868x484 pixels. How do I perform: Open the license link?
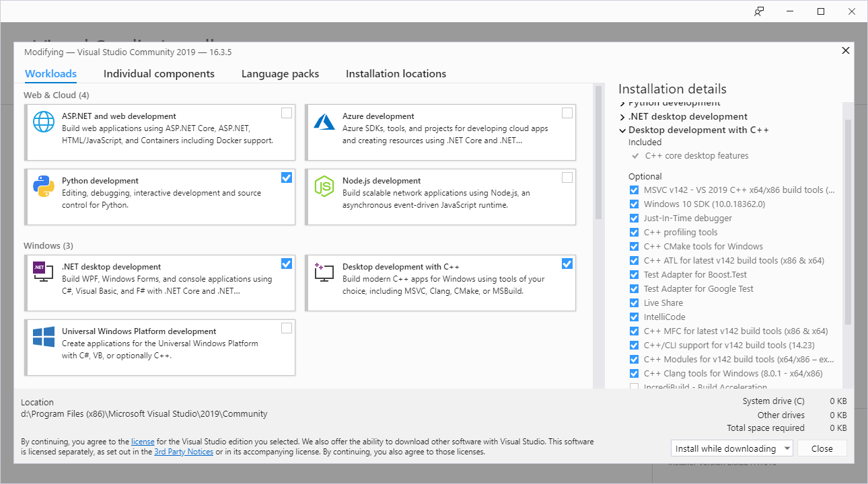(143, 442)
